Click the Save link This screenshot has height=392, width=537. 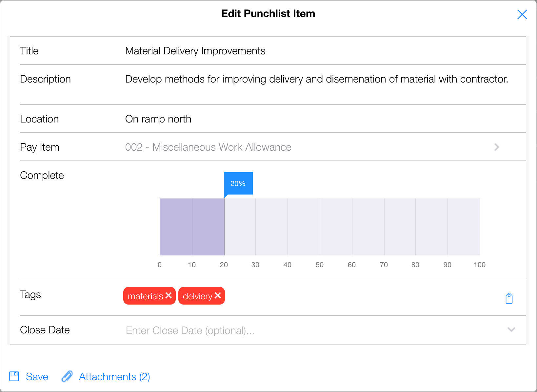[x=37, y=377]
